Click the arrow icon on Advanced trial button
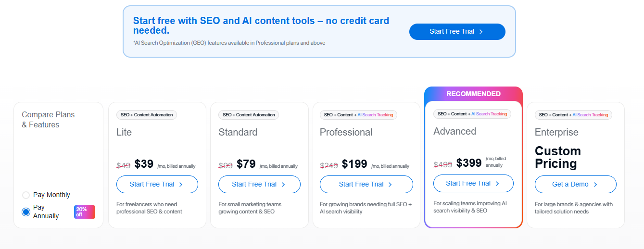644x249 pixels. point(497,184)
